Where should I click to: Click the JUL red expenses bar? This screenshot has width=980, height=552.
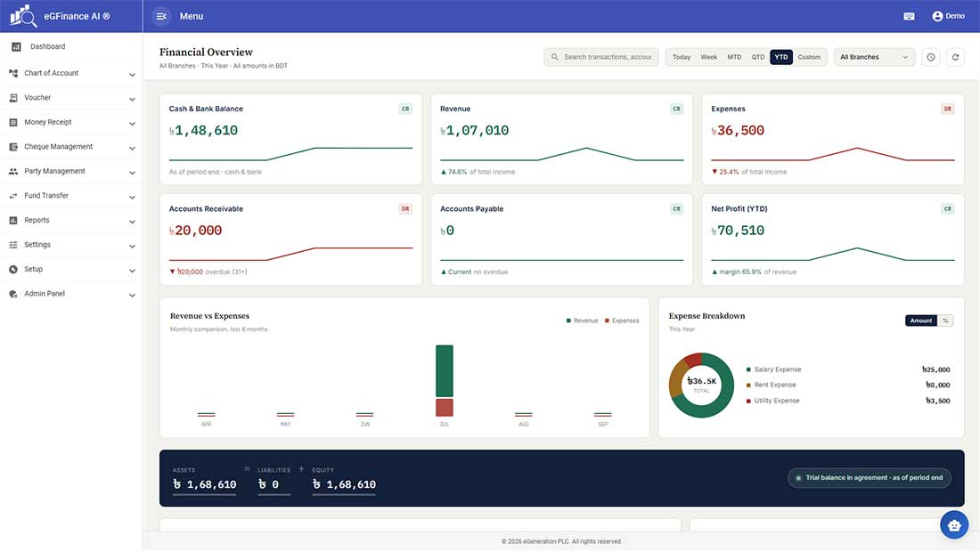(445, 408)
